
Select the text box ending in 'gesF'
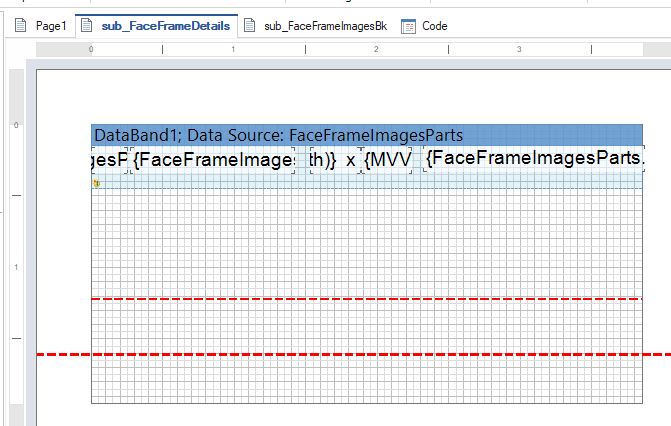pos(110,160)
